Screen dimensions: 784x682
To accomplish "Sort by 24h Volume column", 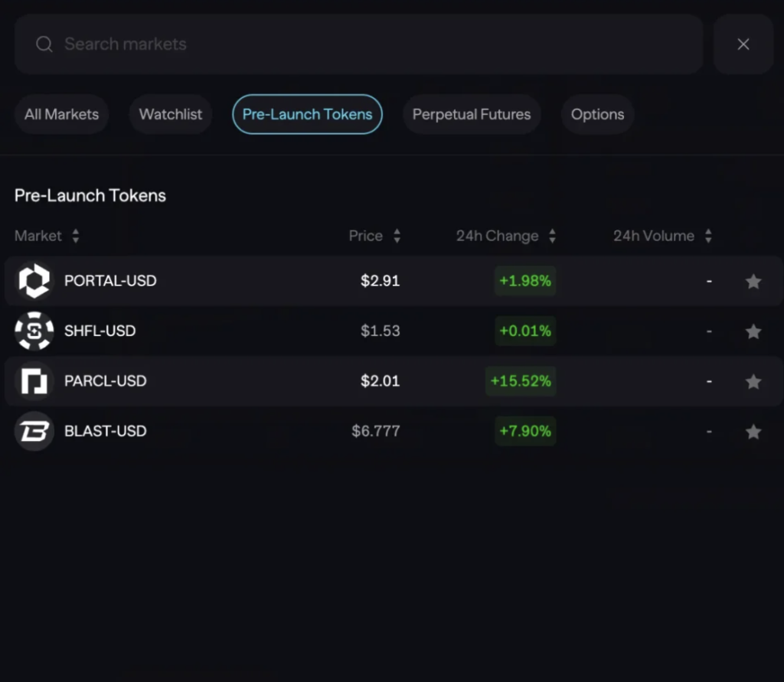I will click(x=708, y=236).
